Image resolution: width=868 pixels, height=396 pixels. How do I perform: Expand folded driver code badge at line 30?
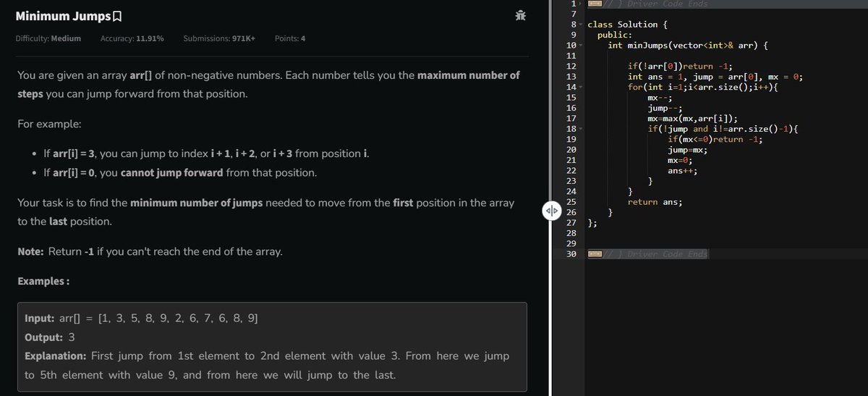point(594,254)
